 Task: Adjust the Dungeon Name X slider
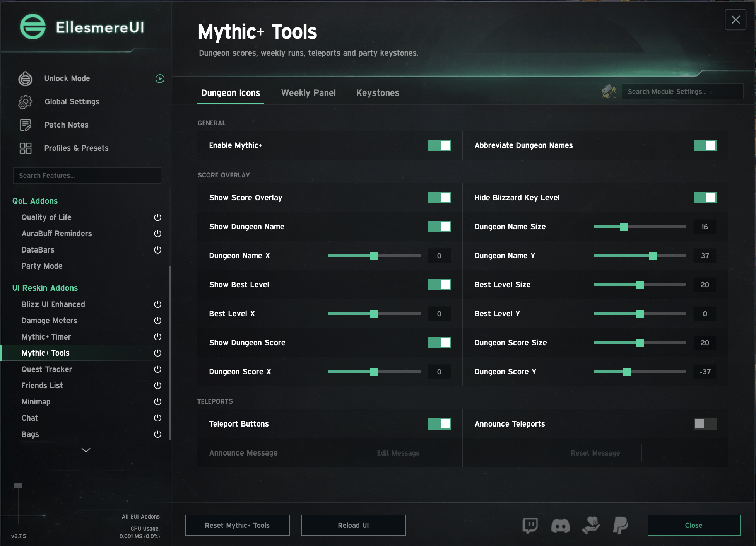(374, 256)
